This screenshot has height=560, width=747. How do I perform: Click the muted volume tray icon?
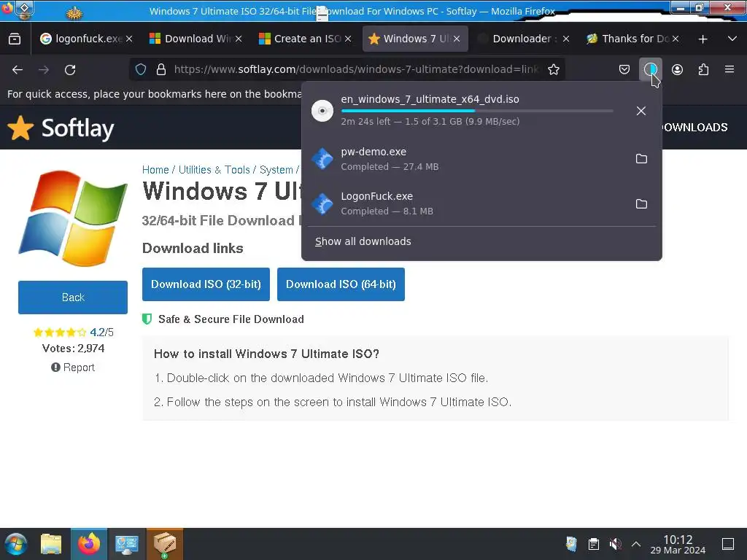[615, 544]
